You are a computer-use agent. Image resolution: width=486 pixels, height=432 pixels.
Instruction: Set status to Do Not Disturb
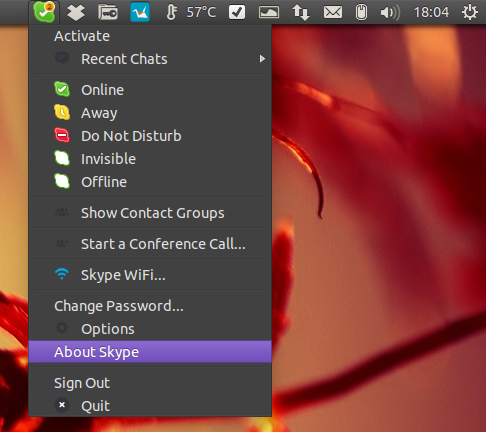coord(150,136)
